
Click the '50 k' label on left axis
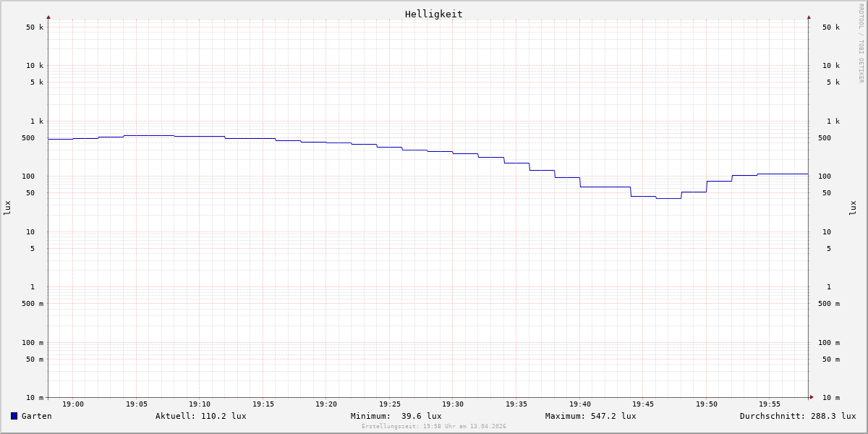(x=35, y=27)
